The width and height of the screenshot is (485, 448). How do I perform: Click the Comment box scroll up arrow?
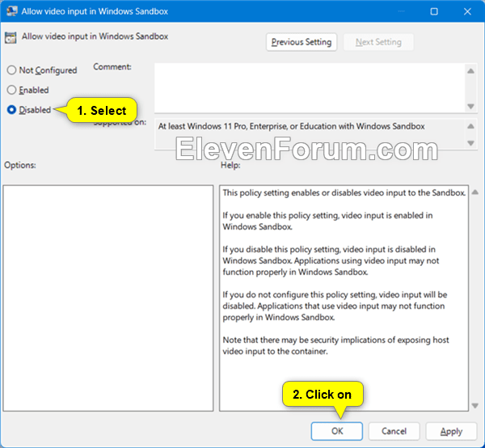pyautogui.click(x=470, y=71)
